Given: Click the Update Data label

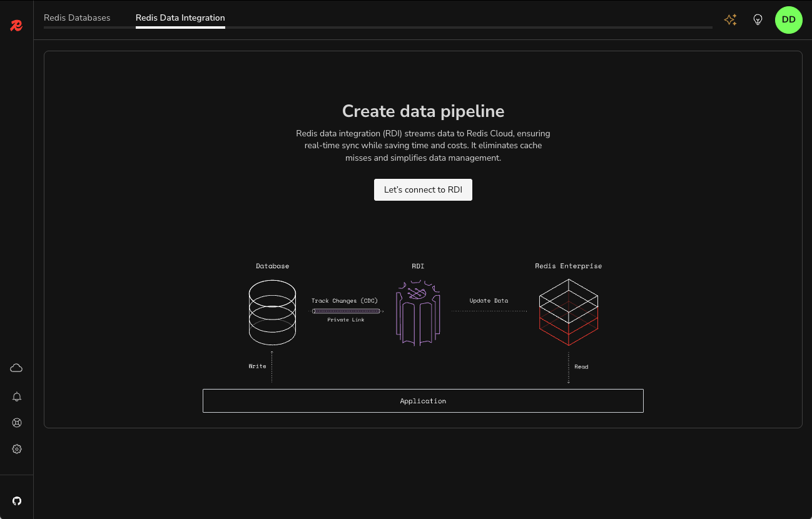Looking at the screenshot, I should click(489, 301).
